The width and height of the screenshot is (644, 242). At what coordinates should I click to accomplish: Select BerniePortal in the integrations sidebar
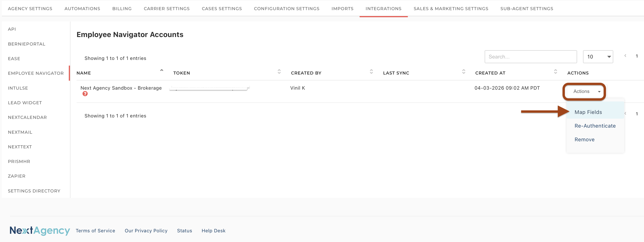point(26,44)
